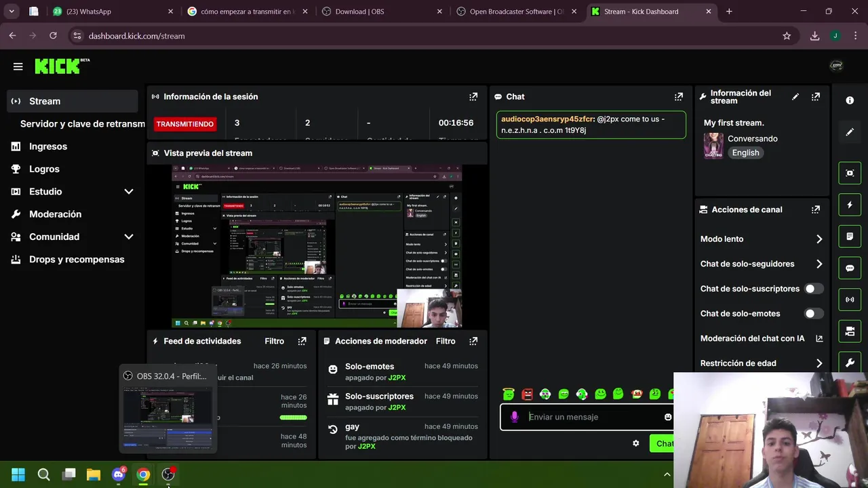Screen dimensions: 868x488
Task: Pop out the Acciones de canal panel
Action: 816,209
